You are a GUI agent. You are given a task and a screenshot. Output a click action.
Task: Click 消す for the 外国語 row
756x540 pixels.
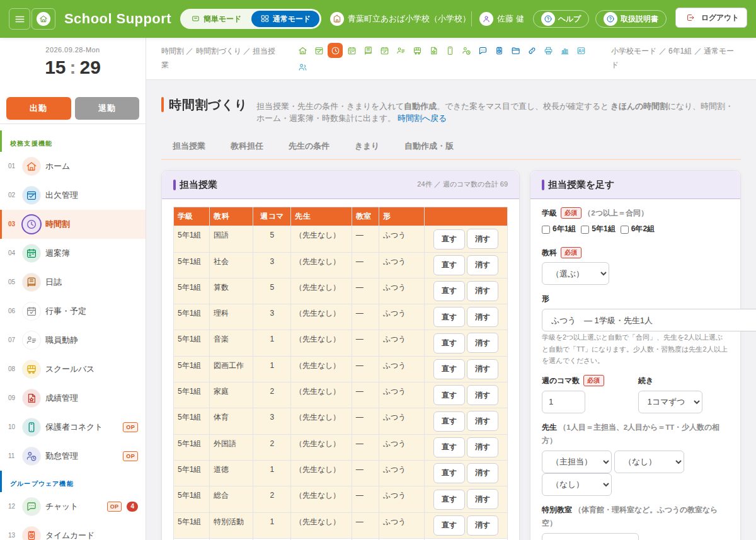click(x=483, y=447)
